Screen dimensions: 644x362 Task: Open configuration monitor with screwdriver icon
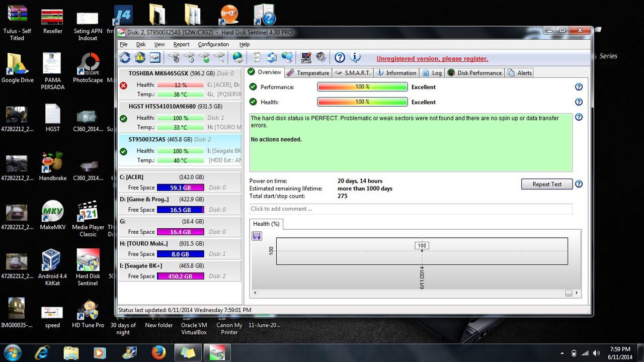305,58
